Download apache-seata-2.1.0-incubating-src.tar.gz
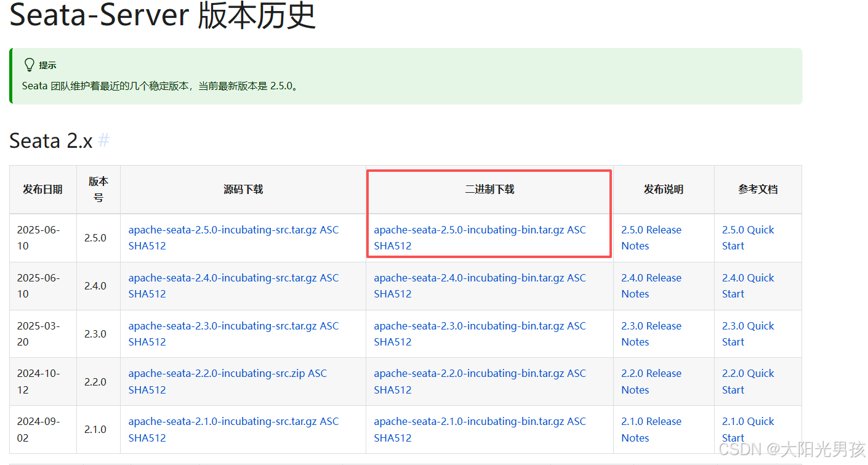The image size is (868, 465). click(222, 421)
